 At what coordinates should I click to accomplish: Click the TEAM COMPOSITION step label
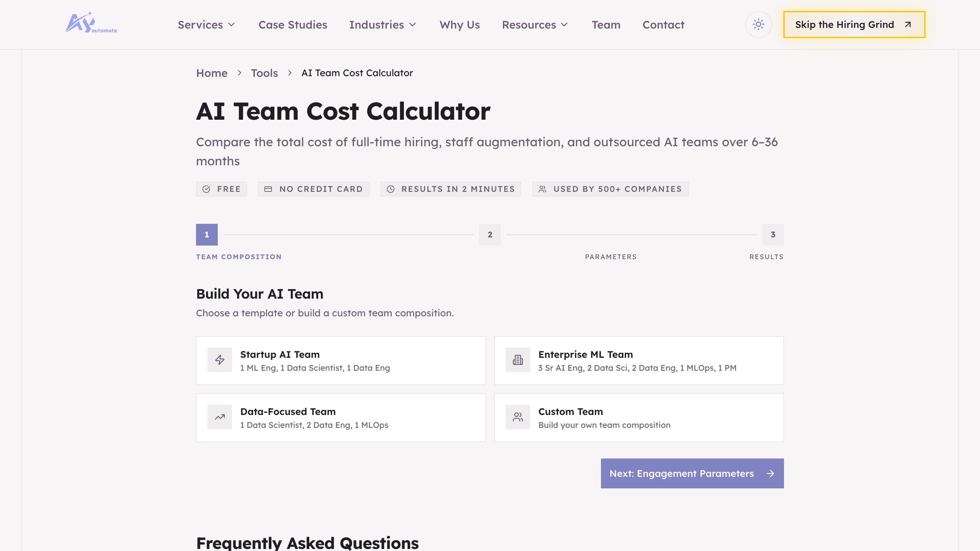pos(239,257)
